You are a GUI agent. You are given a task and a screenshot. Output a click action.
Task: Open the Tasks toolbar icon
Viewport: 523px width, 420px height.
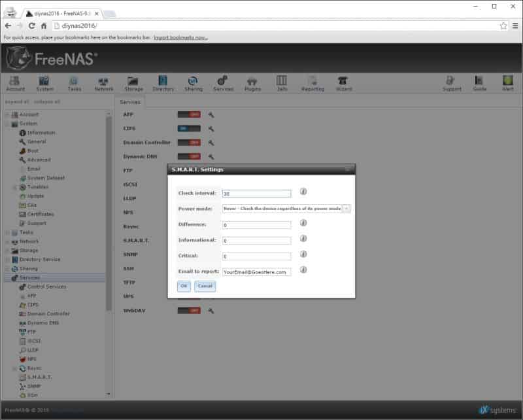tap(74, 83)
